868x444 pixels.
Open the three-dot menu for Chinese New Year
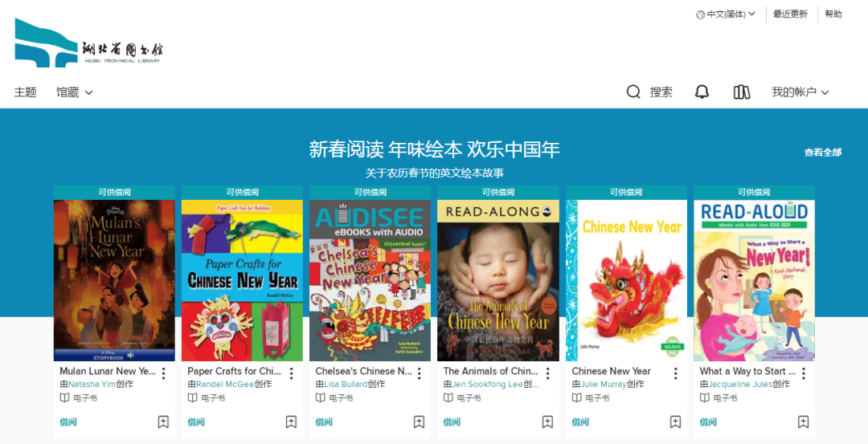[x=675, y=373]
